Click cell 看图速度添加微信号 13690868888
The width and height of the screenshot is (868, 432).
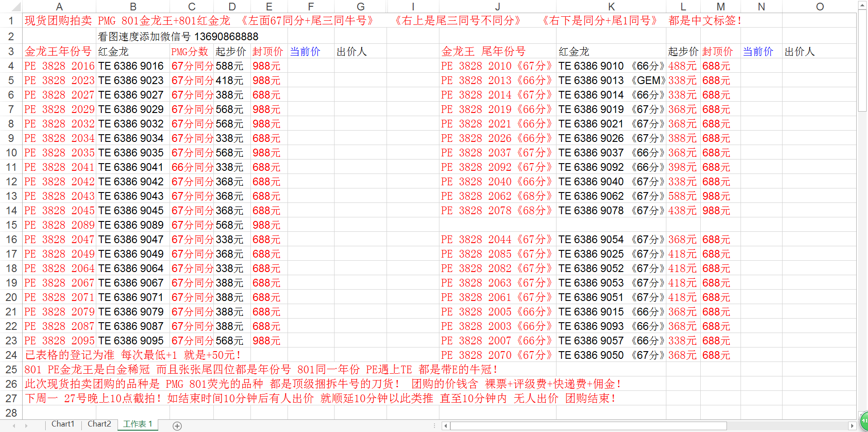click(x=178, y=37)
